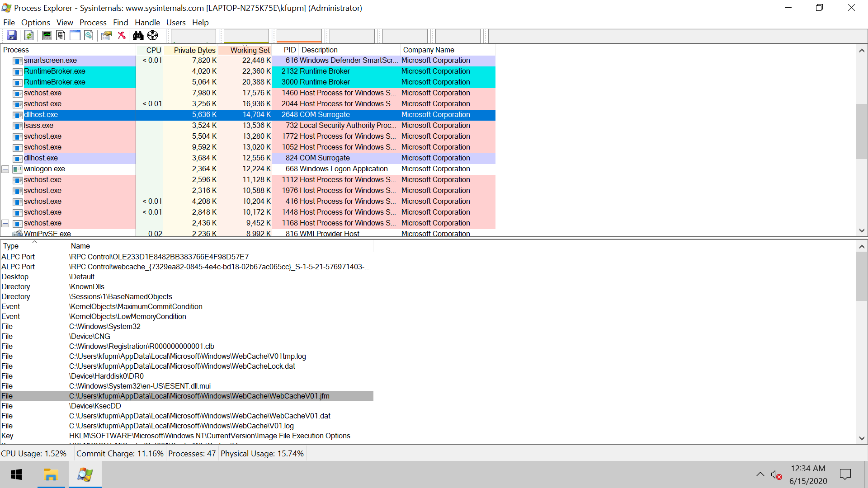The height and width of the screenshot is (488, 868).
Task: Open the Find menu
Action: tap(121, 22)
